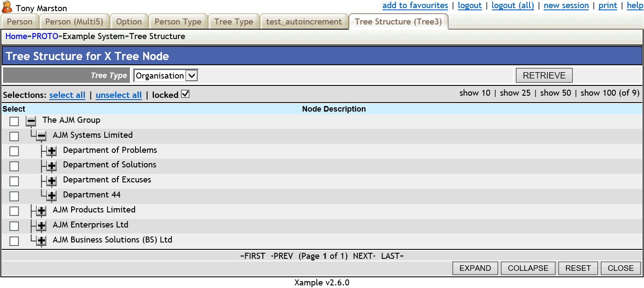This screenshot has height=288, width=644.
Task: Click the select all link
Action: (67, 95)
